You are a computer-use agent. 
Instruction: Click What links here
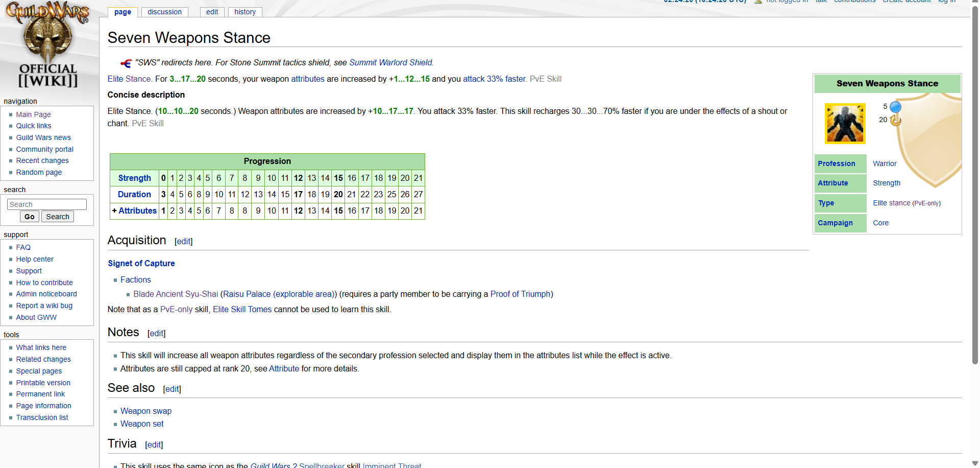pos(41,347)
